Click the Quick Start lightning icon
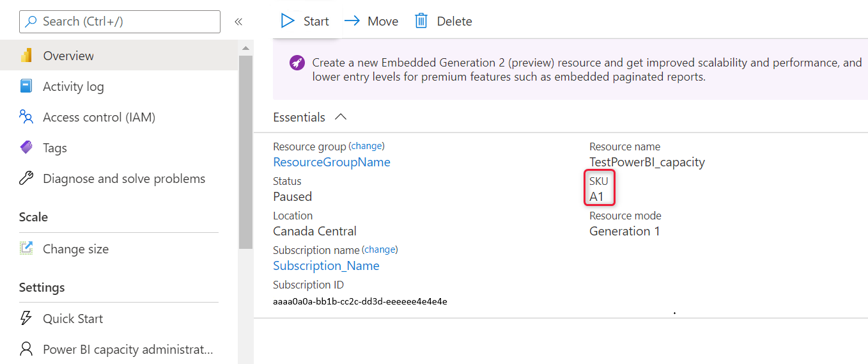The height and width of the screenshot is (364, 868). pos(26,319)
